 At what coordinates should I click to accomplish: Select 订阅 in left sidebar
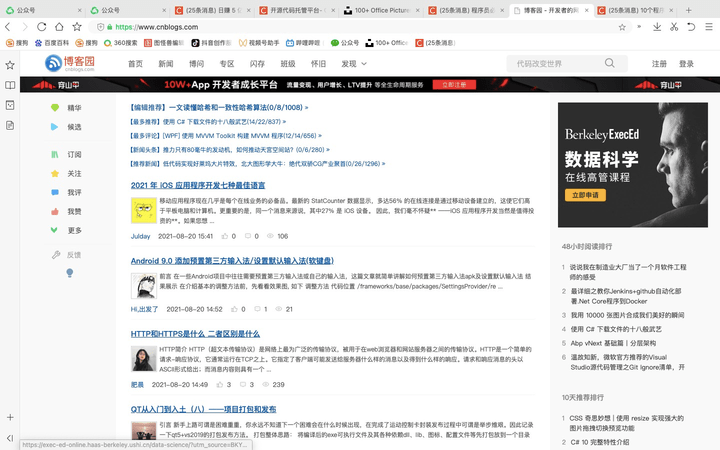pos(67,154)
